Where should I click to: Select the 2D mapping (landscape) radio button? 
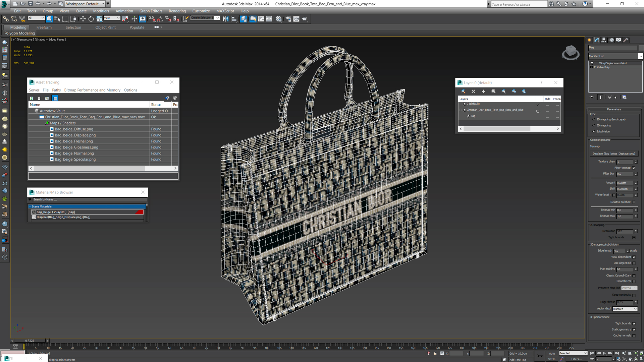(594, 119)
